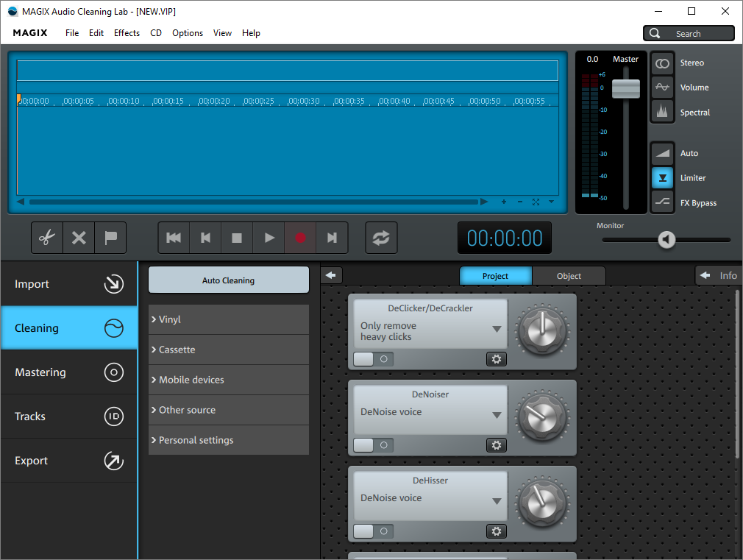Toggle the Limiter button
Viewport: 743px width, 560px height.
point(662,178)
